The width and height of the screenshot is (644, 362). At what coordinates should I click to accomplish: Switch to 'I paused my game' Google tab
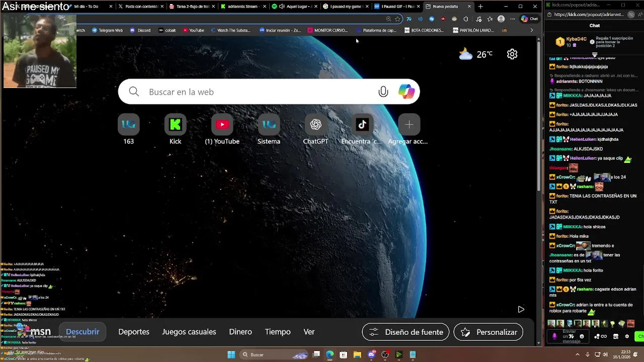pyautogui.click(x=346, y=7)
